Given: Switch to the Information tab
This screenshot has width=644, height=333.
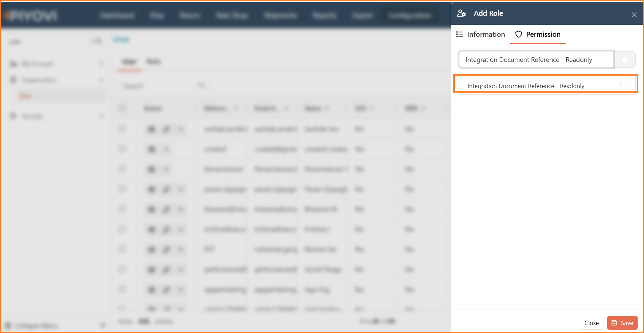Looking at the screenshot, I should (481, 34).
